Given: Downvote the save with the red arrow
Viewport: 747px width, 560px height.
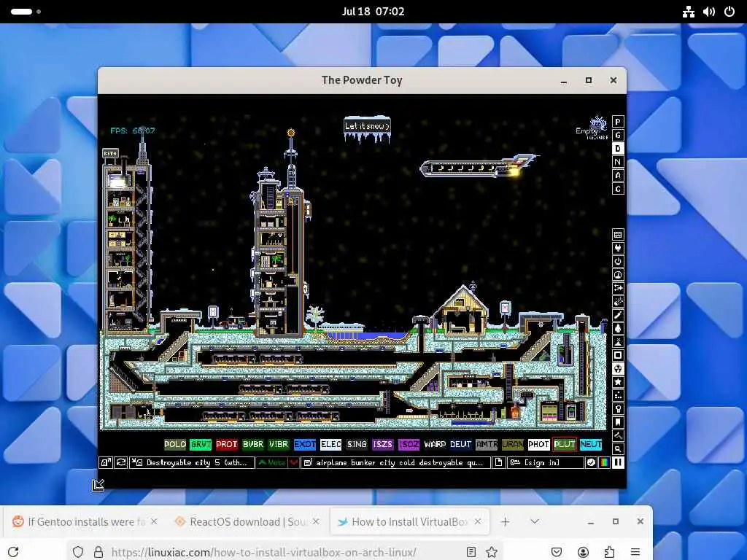Looking at the screenshot, I should pyautogui.click(x=293, y=462).
